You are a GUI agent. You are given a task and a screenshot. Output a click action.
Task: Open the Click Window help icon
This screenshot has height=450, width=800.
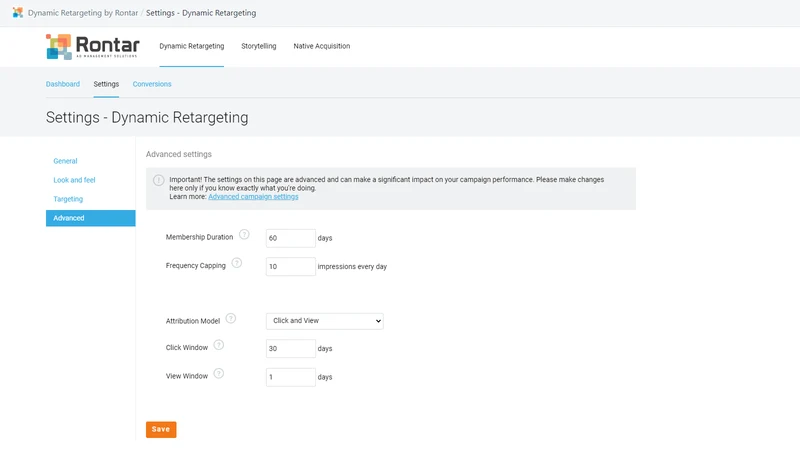[218, 345]
